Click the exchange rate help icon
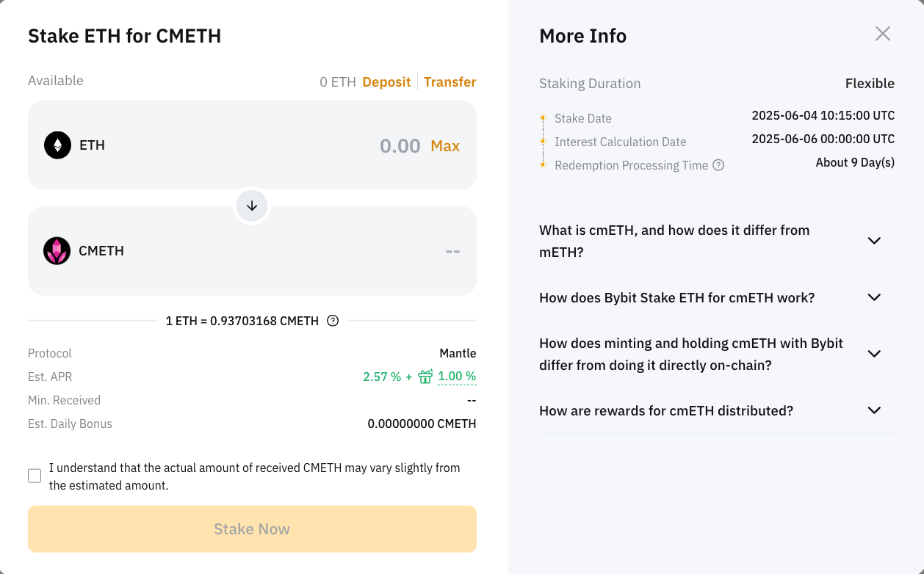This screenshot has height=574, width=924. click(x=333, y=321)
